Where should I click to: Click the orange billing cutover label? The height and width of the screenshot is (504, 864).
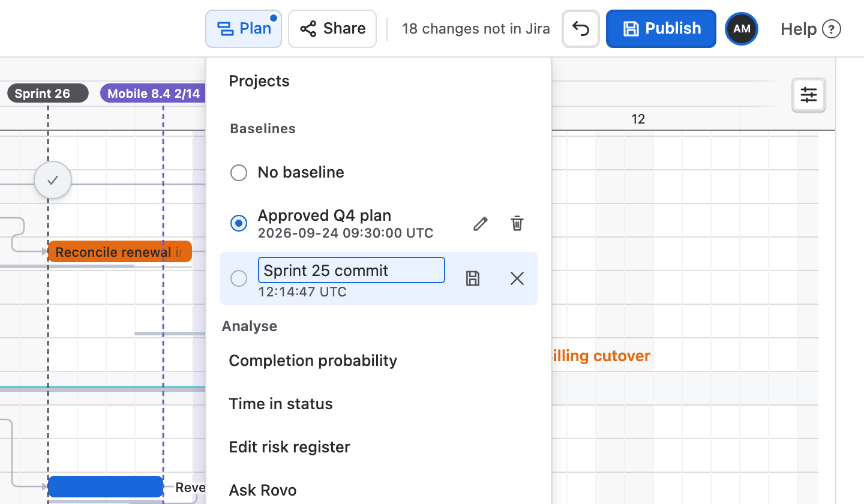(x=600, y=356)
